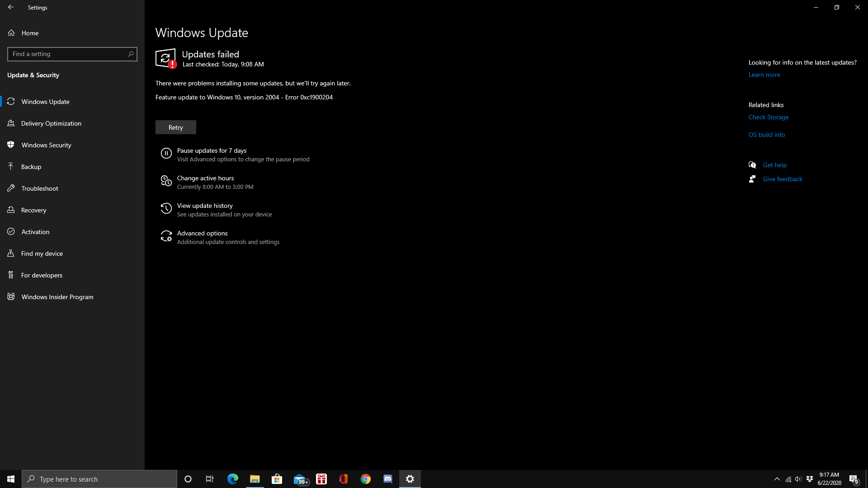The image size is (868, 488).
Task: Click the Give feedback link
Action: coord(783,179)
